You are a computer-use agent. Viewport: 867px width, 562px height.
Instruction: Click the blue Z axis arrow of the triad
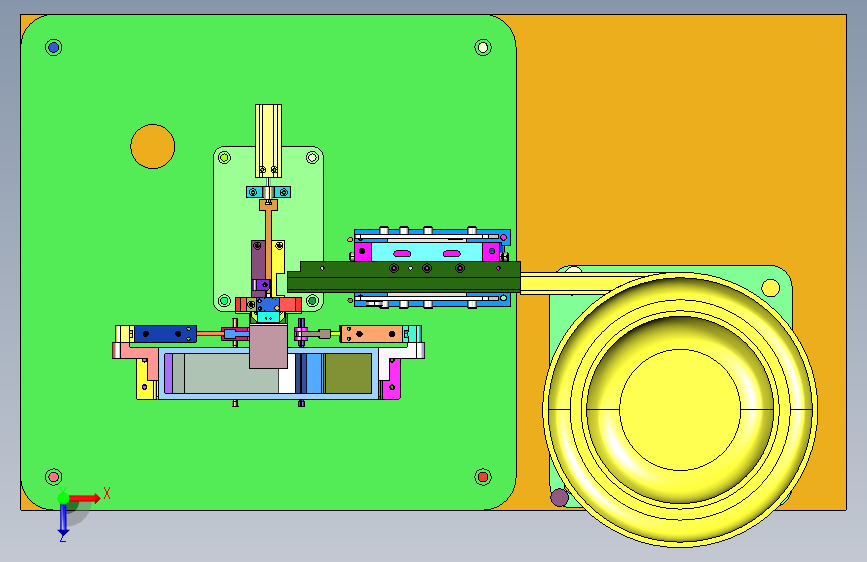click(x=63, y=520)
